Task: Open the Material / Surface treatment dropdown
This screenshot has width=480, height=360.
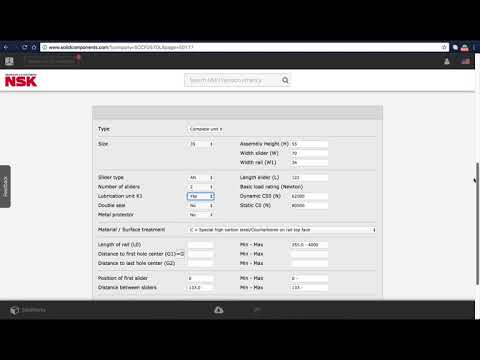Action: coord(282,230)
